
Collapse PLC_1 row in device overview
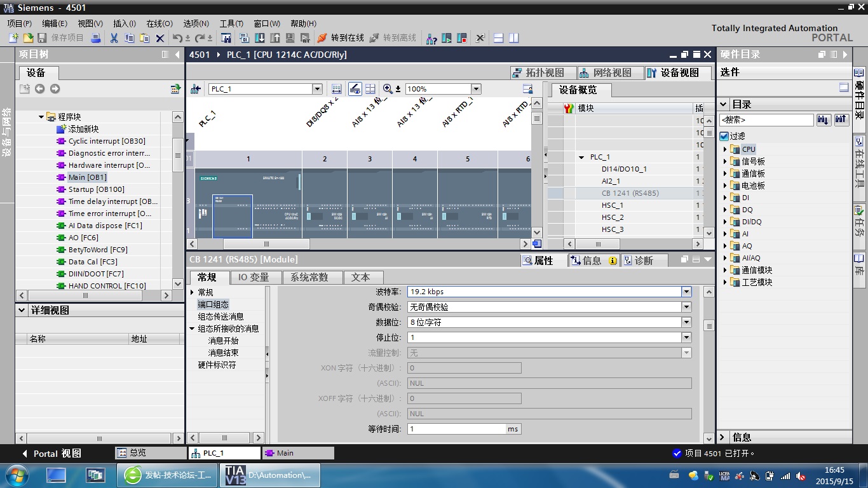(x=581, y=157)
